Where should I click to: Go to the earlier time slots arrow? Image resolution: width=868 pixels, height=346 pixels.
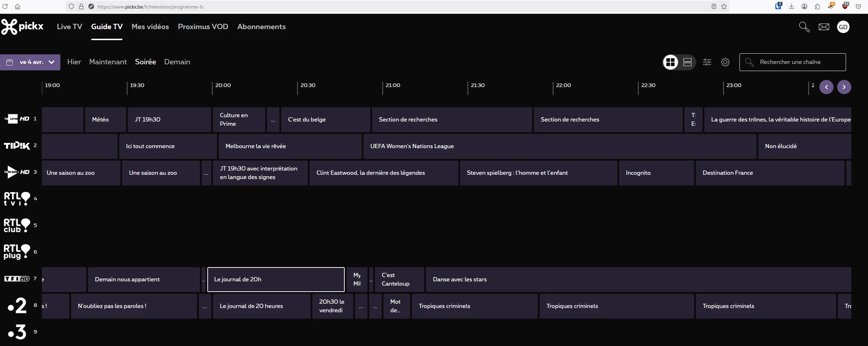(826, 87)
